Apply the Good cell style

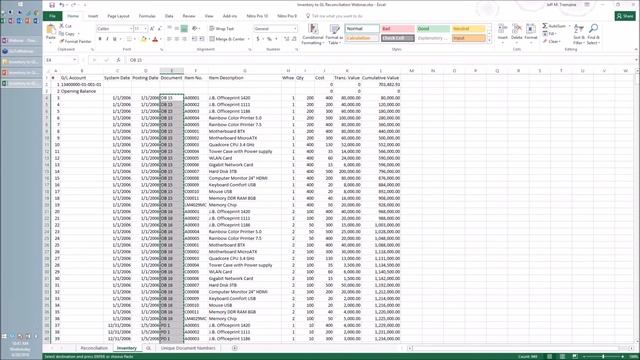[x=433, y=29]
